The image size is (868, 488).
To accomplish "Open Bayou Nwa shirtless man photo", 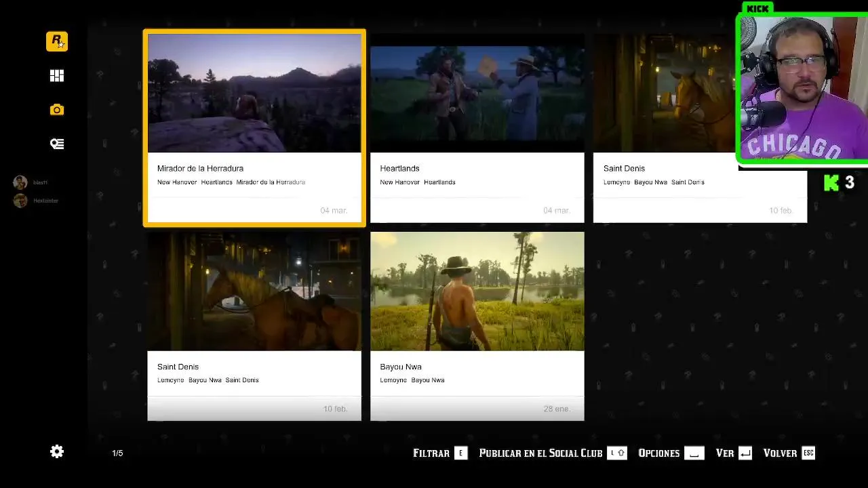I will [x=477, y=291].
